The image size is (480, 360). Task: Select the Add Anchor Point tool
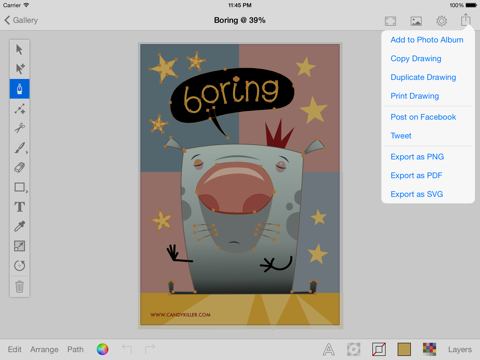tap(20, 109)
